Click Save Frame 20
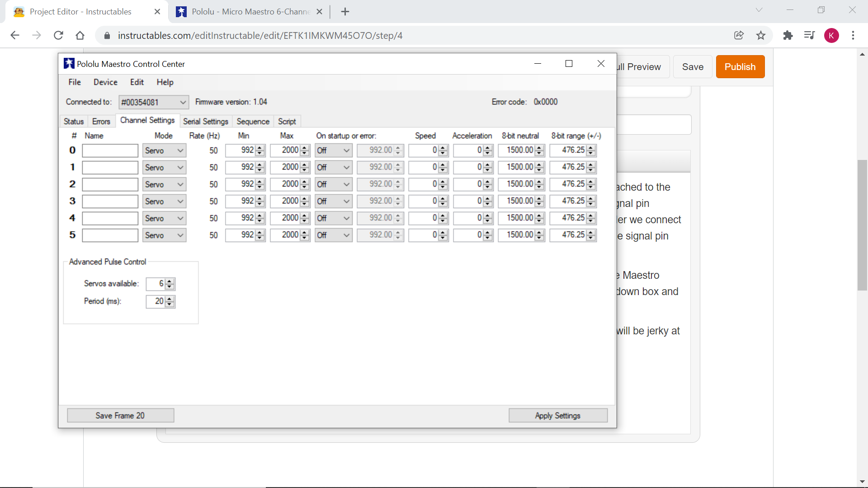Image resolution: width=868 pixels, height=488 pixels. point(120,415)
